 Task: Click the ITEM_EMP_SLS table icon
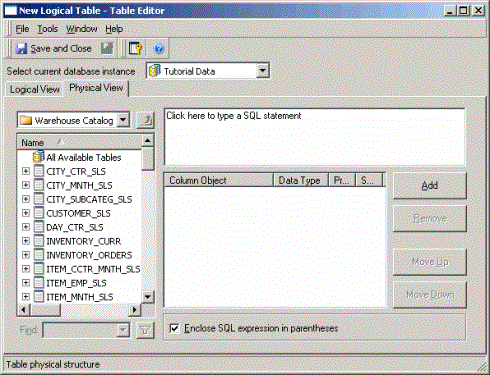click(x=39, y=283)
